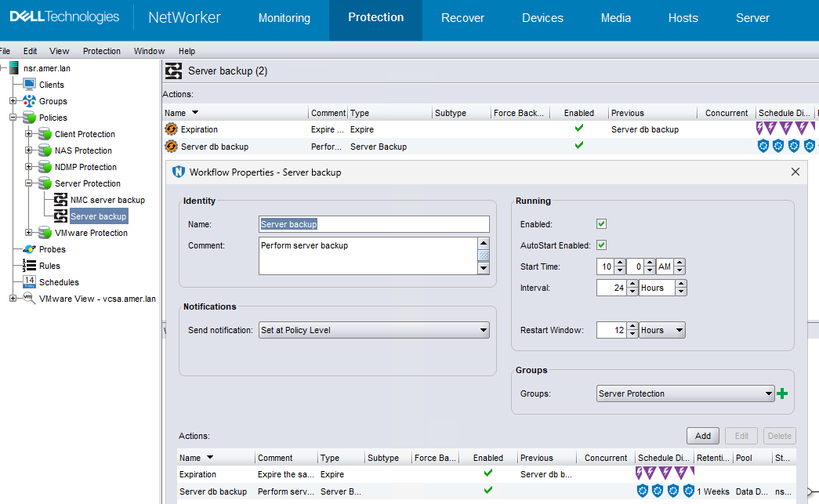Toggle the Enabled checkbox
Image resolution: width=819 pixels, height=504 pixels.
(602, 224)
